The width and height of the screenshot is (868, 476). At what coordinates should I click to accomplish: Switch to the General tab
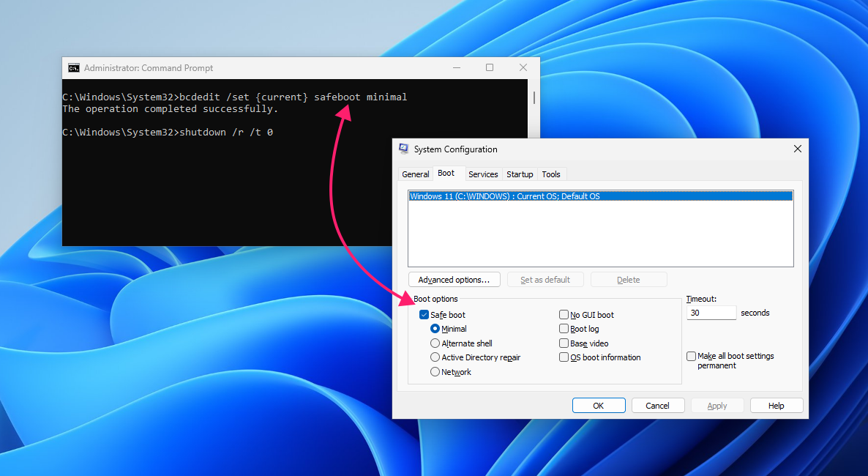click(x=415, y=174)
